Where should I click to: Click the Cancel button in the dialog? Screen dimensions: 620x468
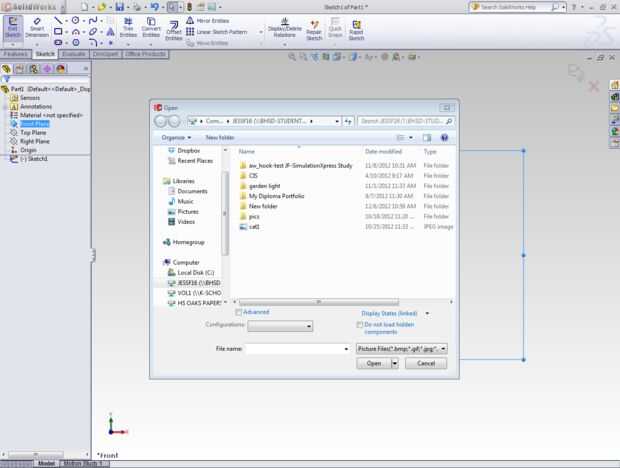[426, 363]
